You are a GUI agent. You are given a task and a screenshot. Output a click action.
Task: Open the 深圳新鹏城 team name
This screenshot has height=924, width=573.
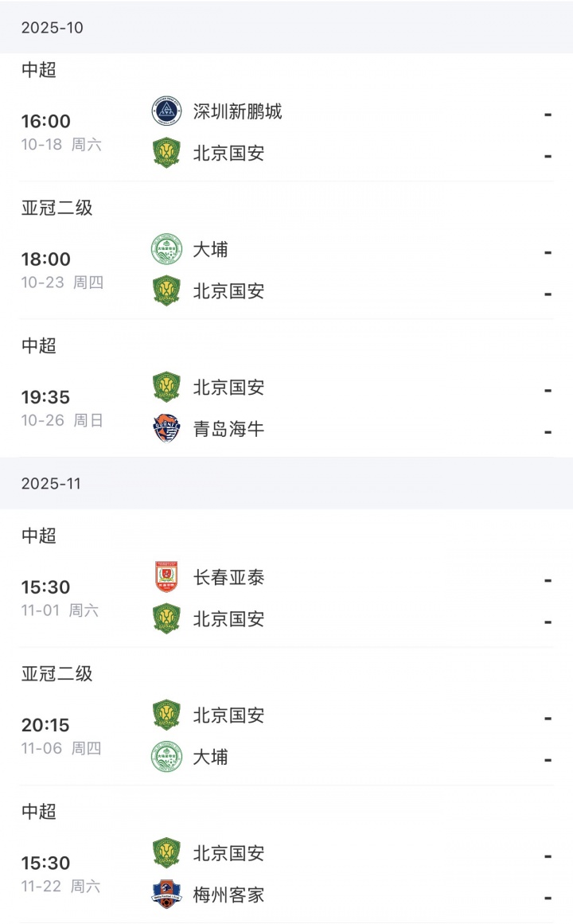point(237,111)
